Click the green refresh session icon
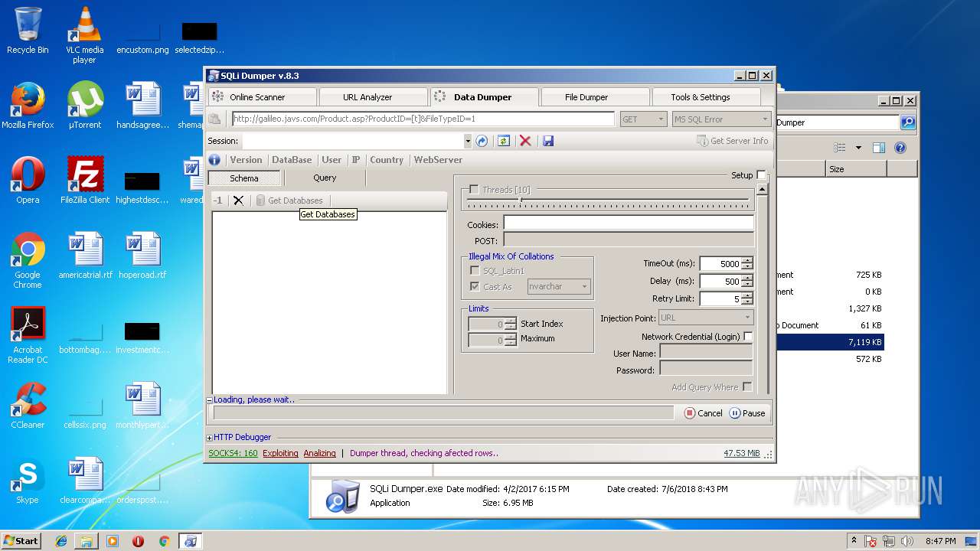Screen dimensions: 980x551 tap(504, 141)
